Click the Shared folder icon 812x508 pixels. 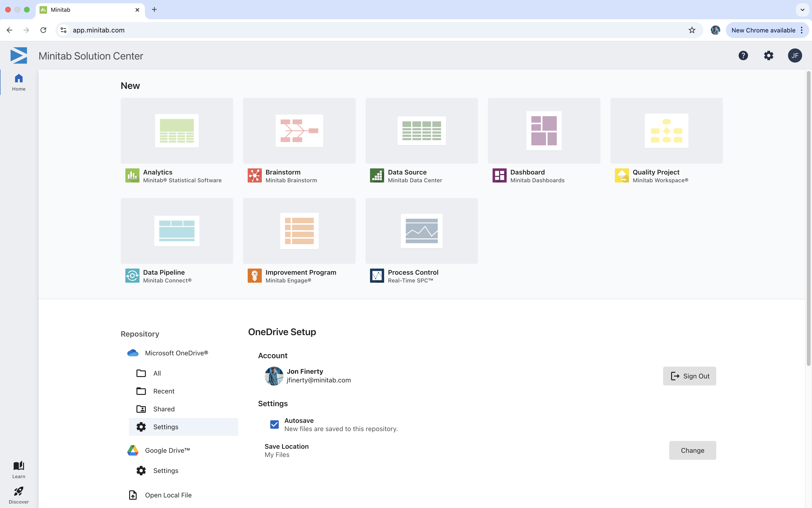pyautogui.click(x=141, y=409)
